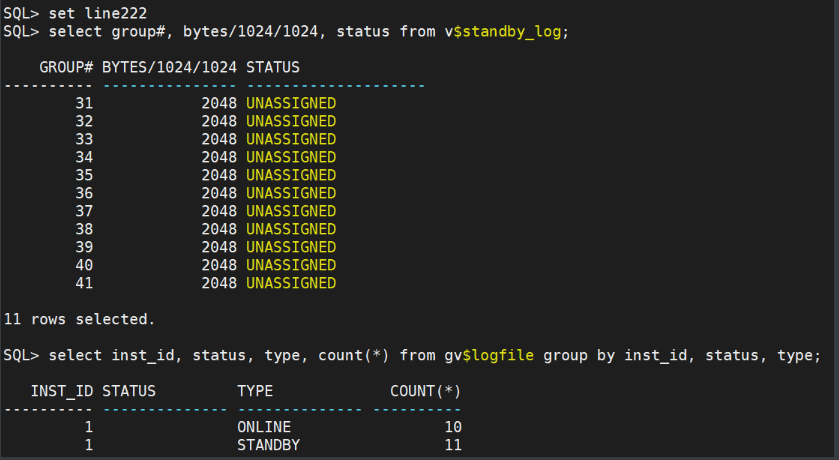Click the UNASSIGNED status for group 41
Screen dimensions: 839x460
290,283
